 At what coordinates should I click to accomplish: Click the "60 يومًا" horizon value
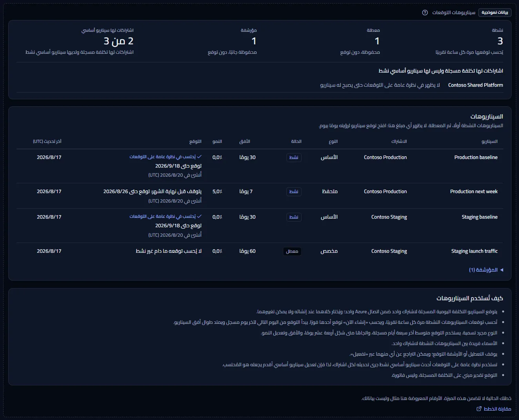pos(248,251)
